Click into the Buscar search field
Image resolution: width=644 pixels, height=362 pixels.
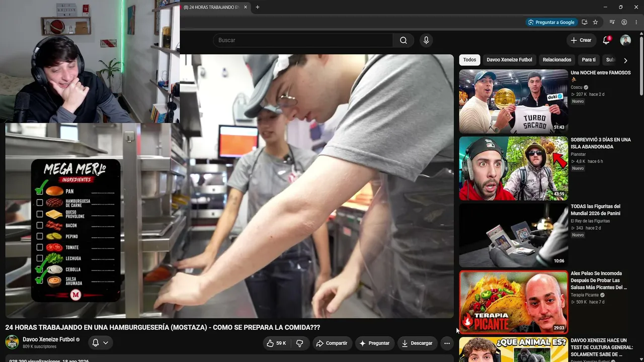pos(303,40)
